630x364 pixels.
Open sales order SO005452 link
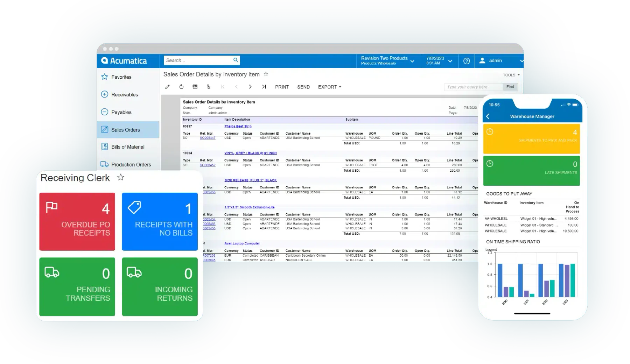pyautogui.click(x=208, y=165)
